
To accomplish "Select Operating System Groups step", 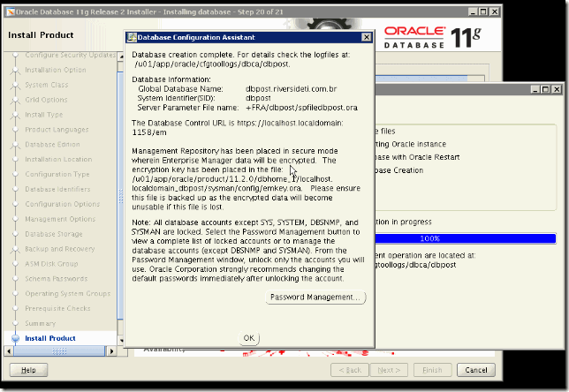I will coord(67,294).
